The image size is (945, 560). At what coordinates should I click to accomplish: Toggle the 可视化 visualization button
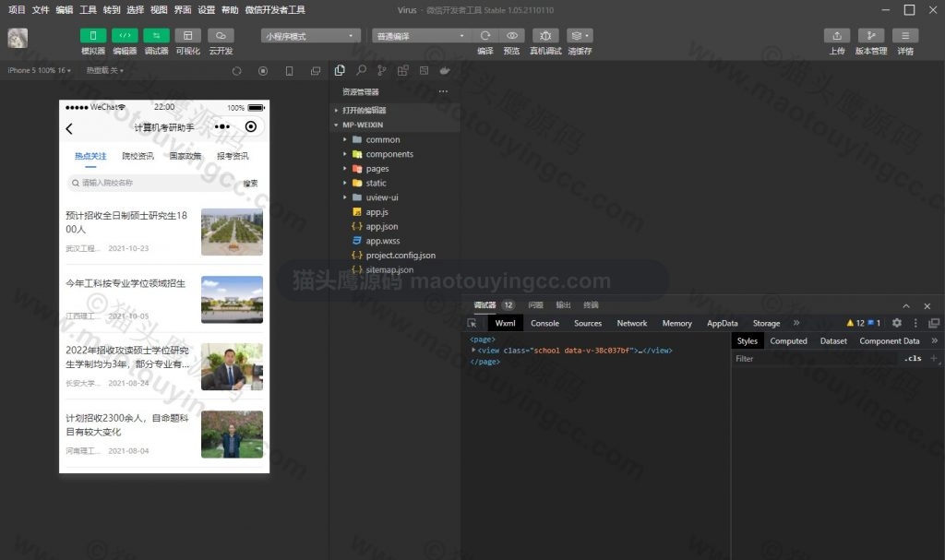pos(188,36)
